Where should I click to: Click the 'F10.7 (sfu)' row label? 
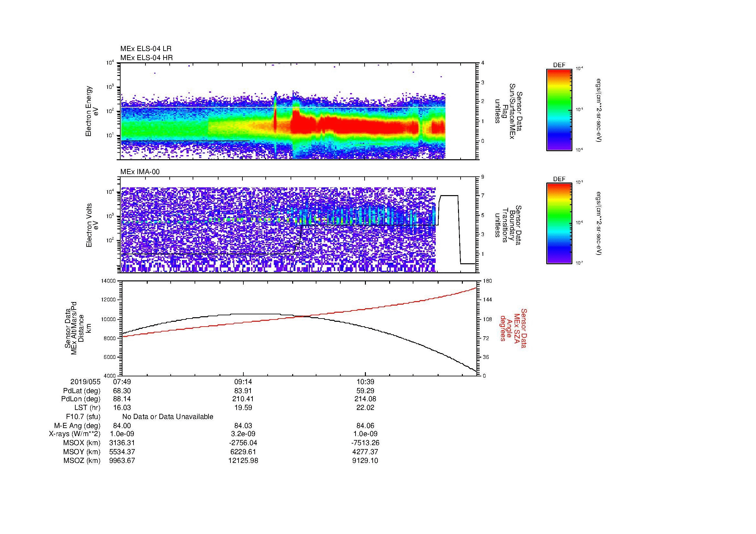[83, 417]
